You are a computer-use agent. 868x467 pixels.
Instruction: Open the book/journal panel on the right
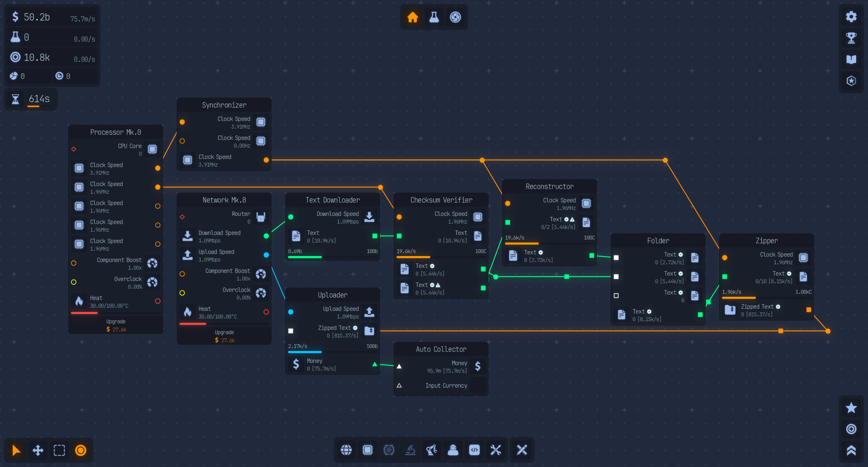pos(851,59)
